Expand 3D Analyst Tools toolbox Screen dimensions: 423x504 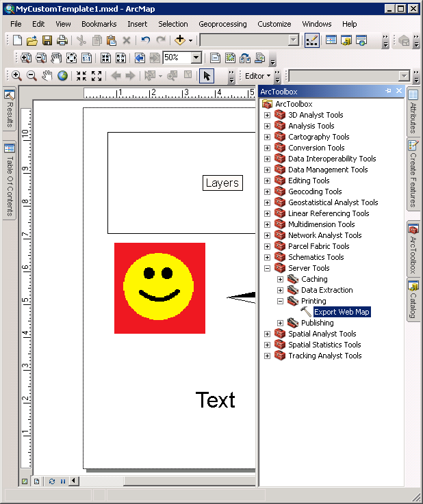[x=267, y=115]
